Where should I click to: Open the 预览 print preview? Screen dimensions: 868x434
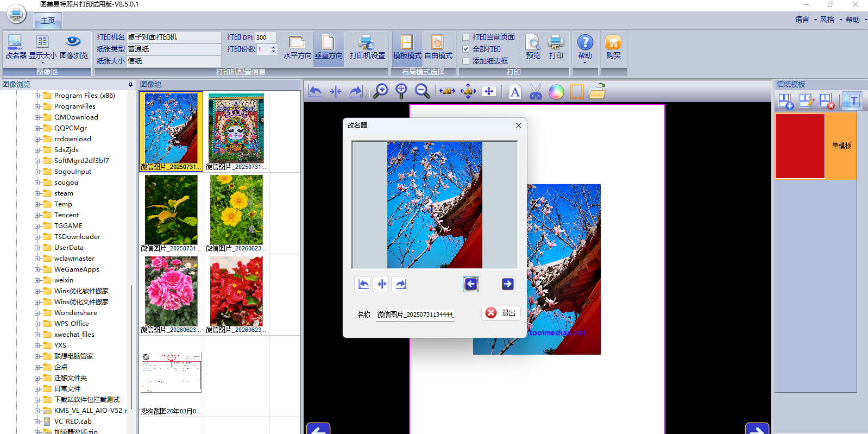point(533,47)
